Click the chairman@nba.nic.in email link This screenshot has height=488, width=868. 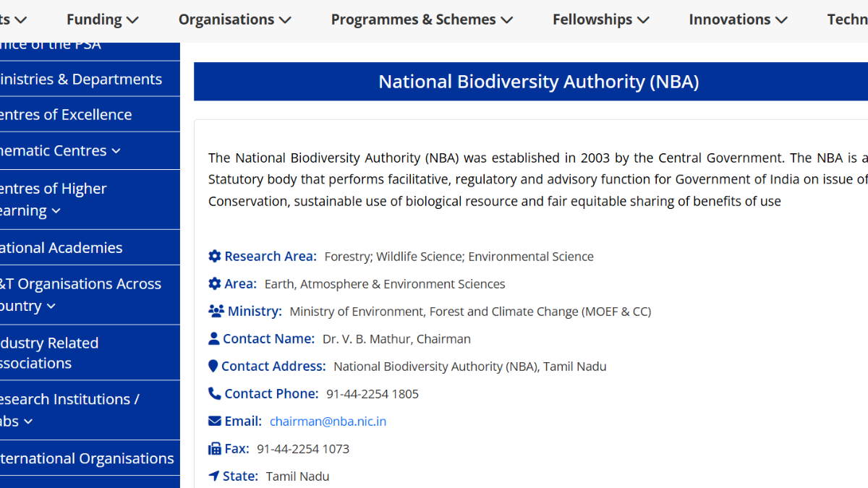pyautogui.click(x=328, y=421)
